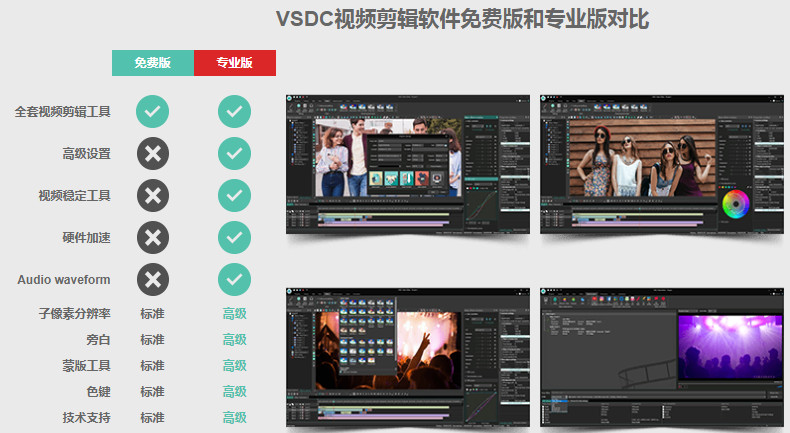Click the free-version cross for 视频稳定工具
790x433 pixels.
pyautogui.click(x=153, y=196)
